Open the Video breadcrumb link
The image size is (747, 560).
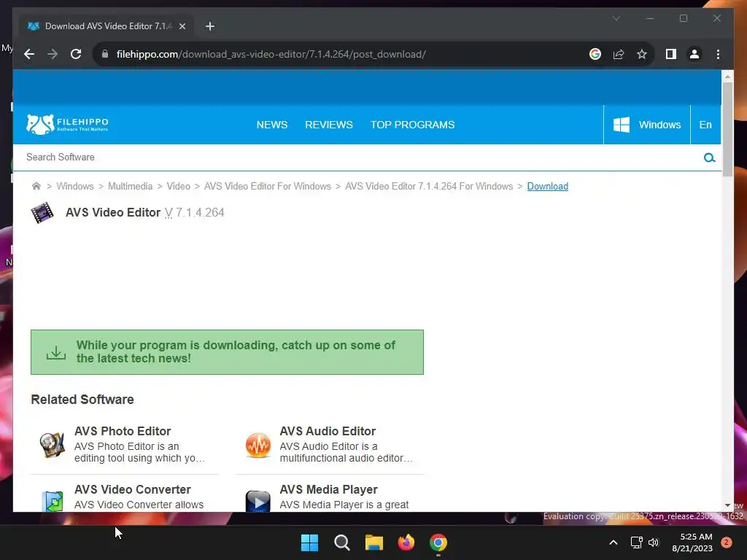[x=178, y=186]
